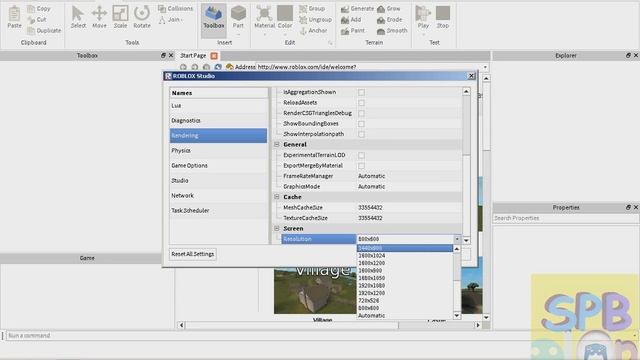Screen dimensions: 640x360
Task: Select Task Scheduler category
Action: coord(218,211)
